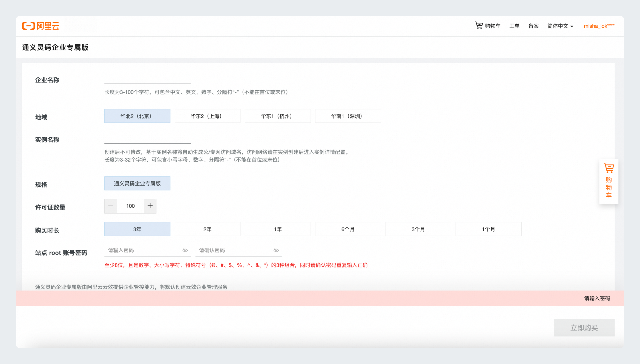
Task: Select 1年 purchase duration
Action: pyautogui.click(x=278, y=229)
